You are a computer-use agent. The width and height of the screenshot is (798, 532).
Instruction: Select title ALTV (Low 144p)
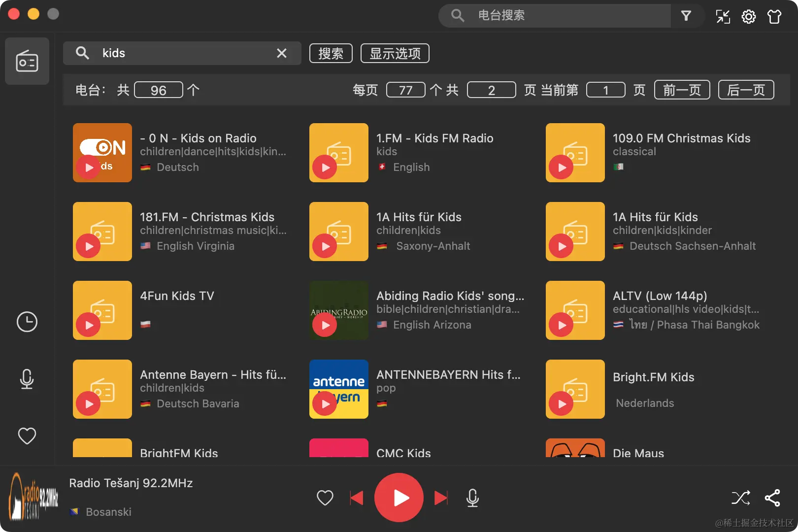tap(660, 296)
